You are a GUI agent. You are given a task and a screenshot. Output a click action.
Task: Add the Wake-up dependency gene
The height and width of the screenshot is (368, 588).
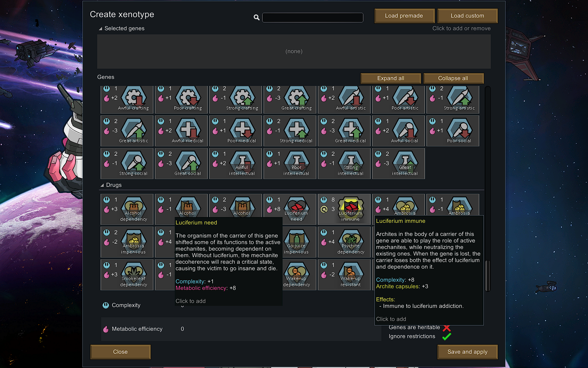pyautogui.click(x=299, y=275)
